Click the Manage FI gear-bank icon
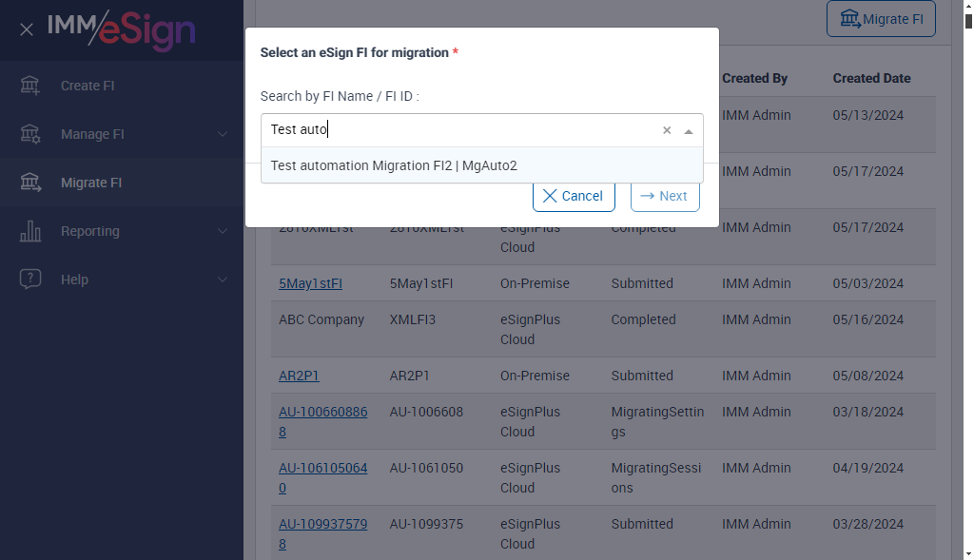 point(30,134)
